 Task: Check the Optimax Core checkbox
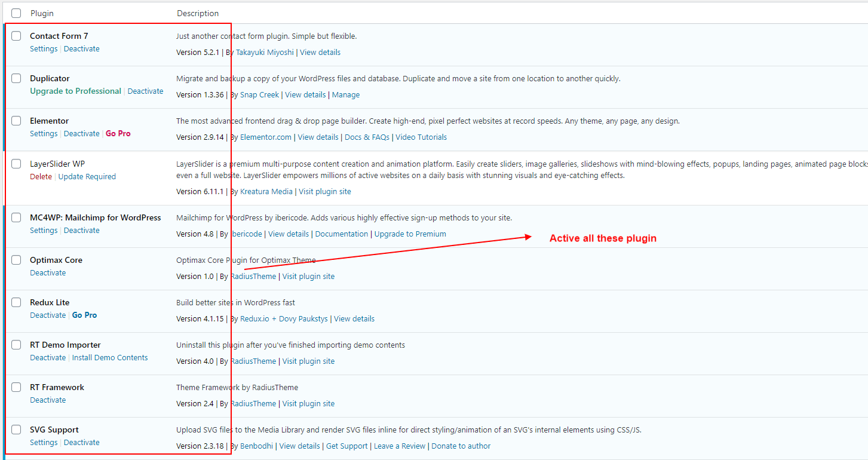tap(16, 260)
